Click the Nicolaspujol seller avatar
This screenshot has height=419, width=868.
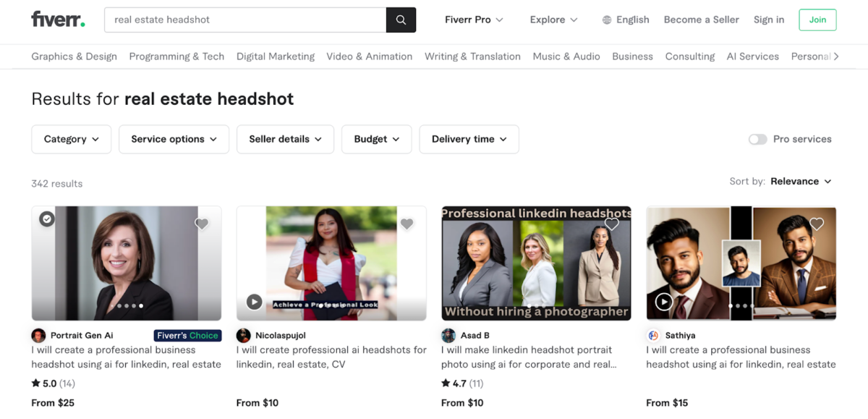[x=243, y=336]
